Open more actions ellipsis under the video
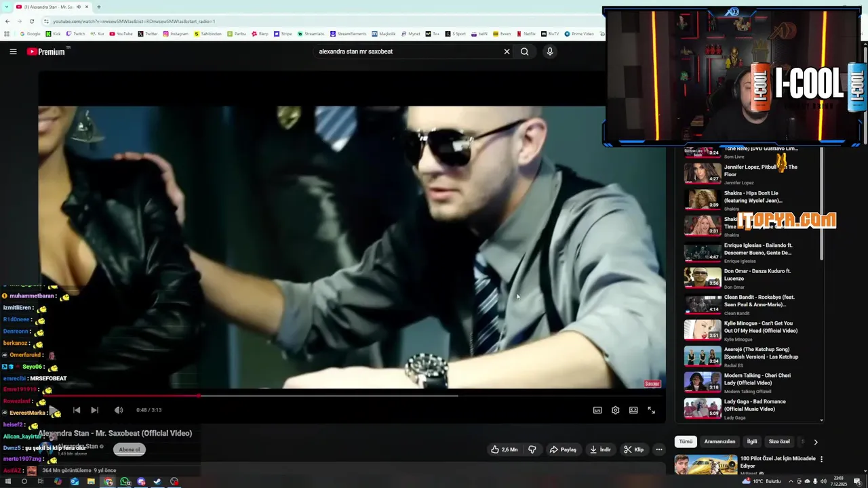The image size is (868, 488). click(x=658, y=449)
